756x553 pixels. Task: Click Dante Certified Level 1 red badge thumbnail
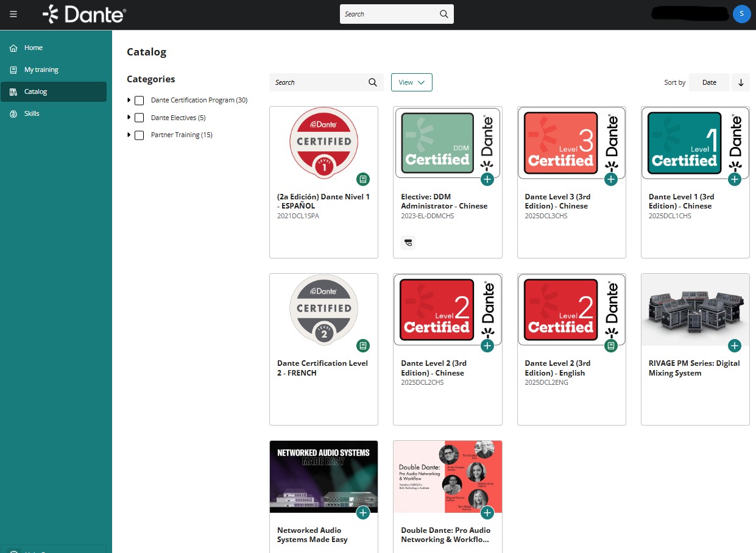click(x=323, y=143)
